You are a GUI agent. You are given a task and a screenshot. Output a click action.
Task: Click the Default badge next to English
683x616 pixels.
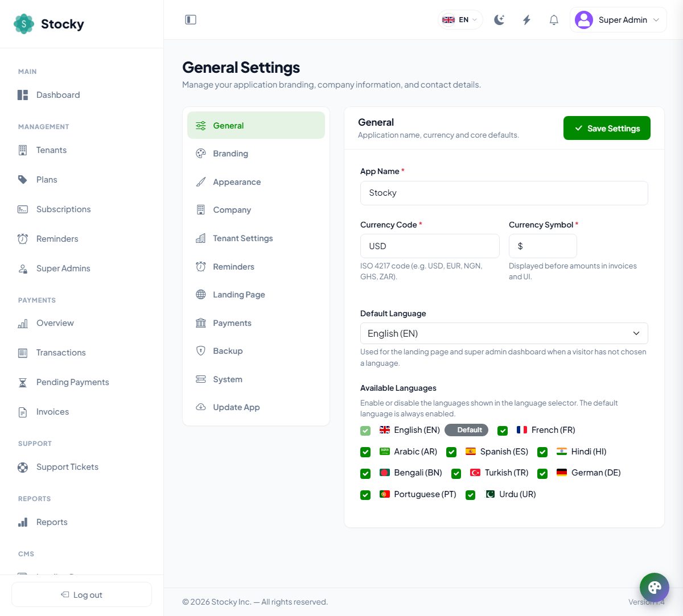[467, 430]
